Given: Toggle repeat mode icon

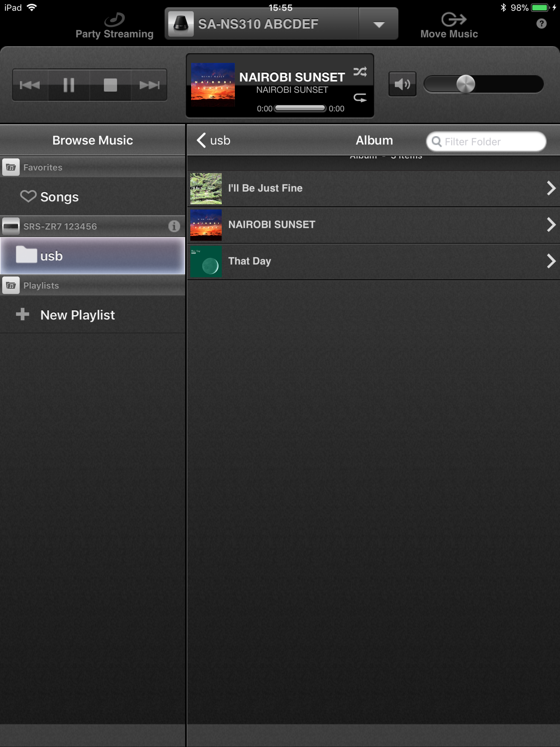Looking at the screenshot, I should [360, 98].
